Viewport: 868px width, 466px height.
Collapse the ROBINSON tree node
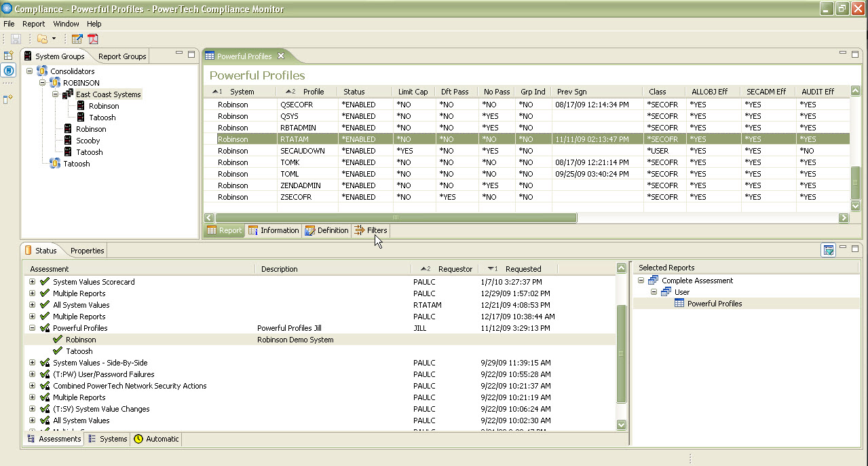point(43,83)
